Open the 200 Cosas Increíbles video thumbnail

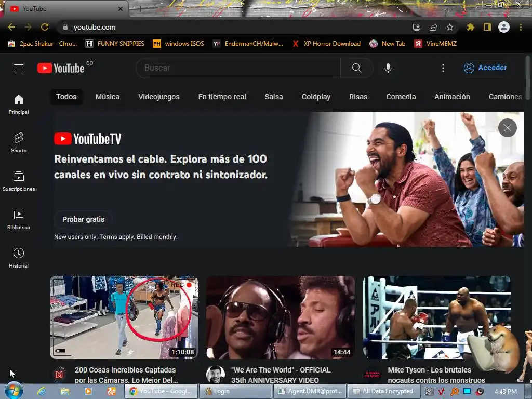(124, 317)
